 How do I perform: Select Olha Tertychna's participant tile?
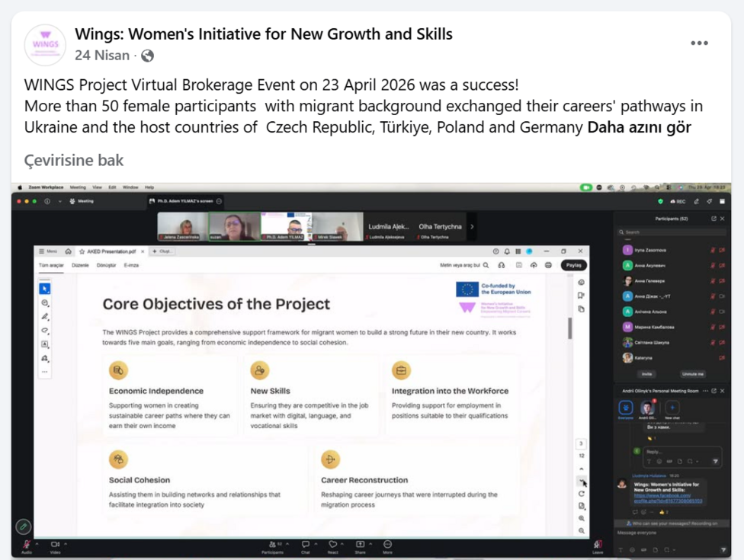point(440,226)
